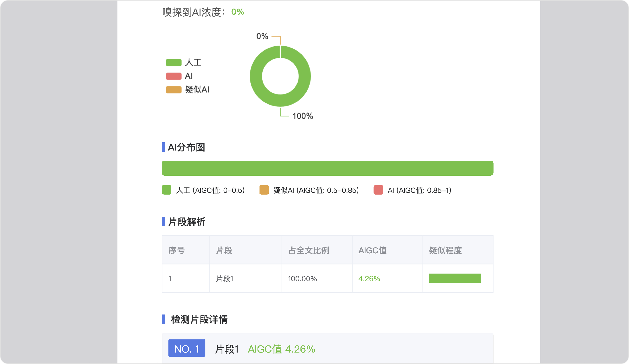
Task: Click the 嗅探到AI浓度 0% value
Action: (x=237, y=12)
